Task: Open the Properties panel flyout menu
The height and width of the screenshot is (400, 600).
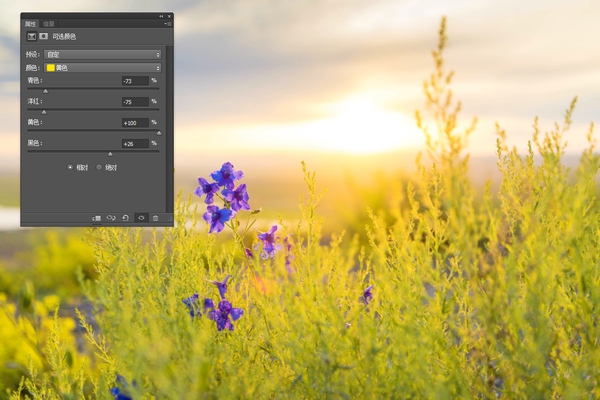Action: pyautogui.click(x=168, y=24)
